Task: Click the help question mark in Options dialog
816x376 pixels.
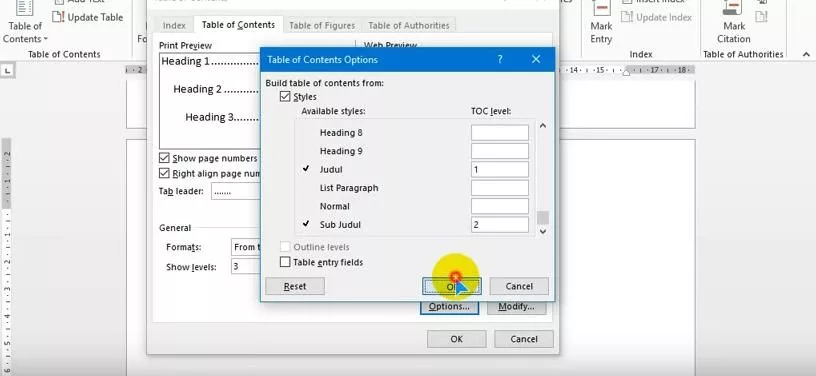Action: pyautogui.click(x=500, y=59)
